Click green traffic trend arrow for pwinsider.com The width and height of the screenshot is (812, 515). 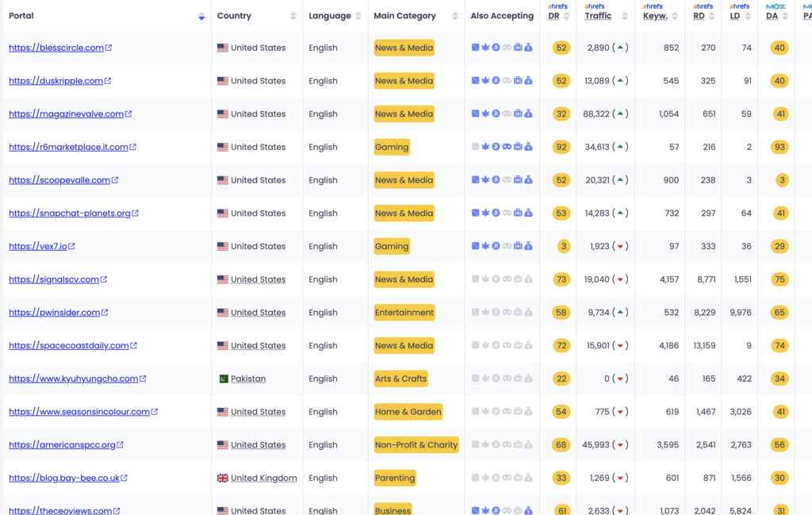click(620, 313)
